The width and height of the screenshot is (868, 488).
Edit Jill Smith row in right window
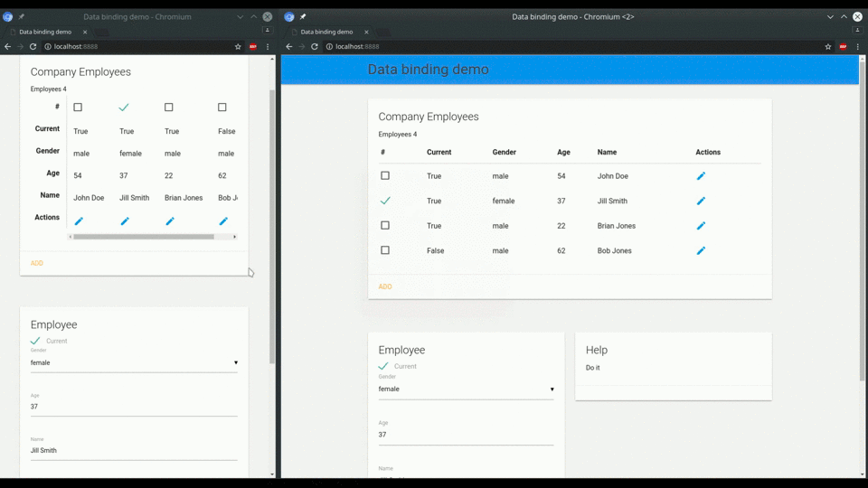tap(701, 201)
